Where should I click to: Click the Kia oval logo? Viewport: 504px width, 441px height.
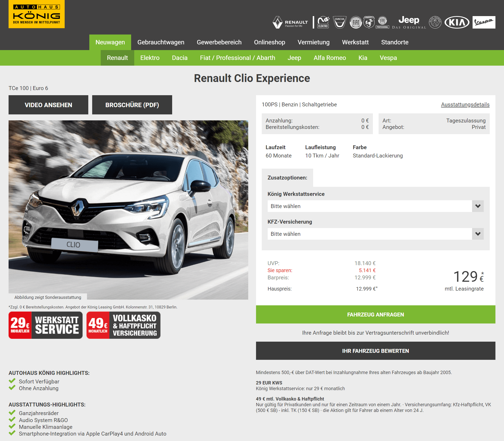[457, 22]
